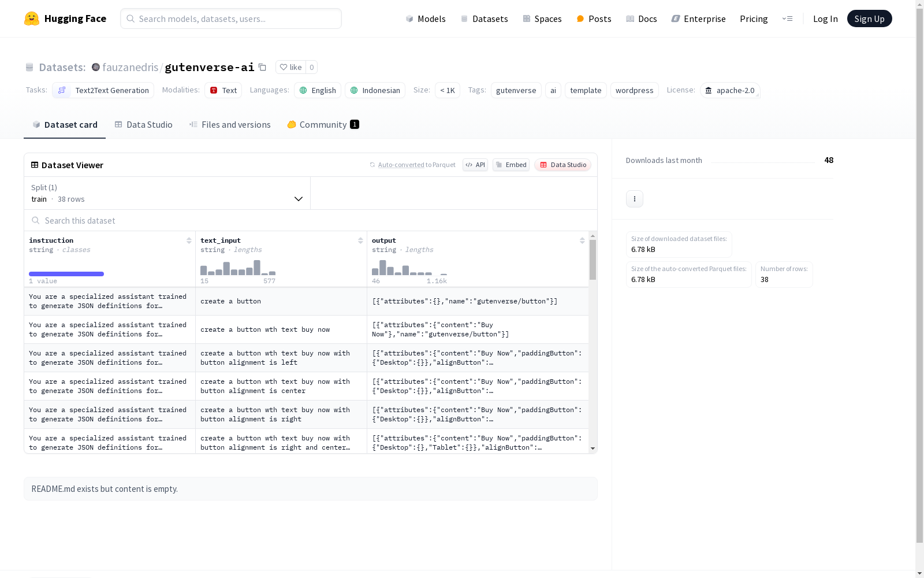Click the gutenverse/button empty attributes output cell

(478, 301)
